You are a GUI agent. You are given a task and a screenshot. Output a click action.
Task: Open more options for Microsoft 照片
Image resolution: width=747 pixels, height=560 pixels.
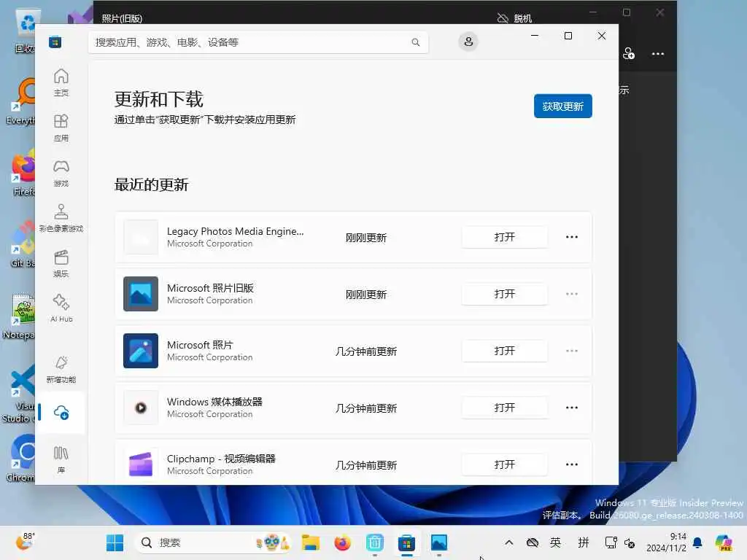point(572,351)
